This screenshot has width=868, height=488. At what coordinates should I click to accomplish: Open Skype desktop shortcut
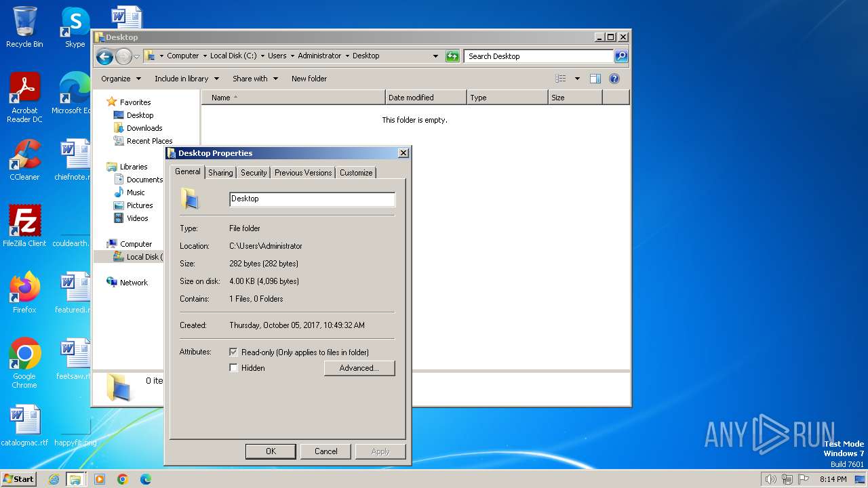(x=75, y=27)
